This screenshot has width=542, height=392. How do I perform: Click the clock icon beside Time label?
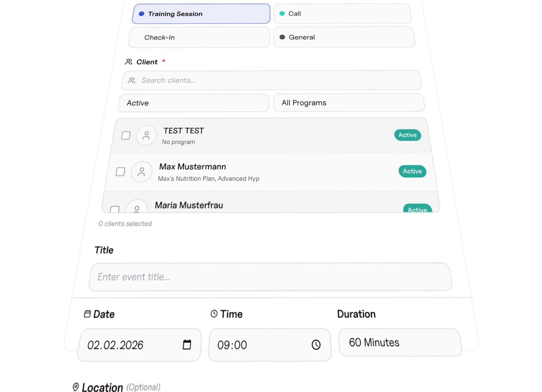point(214,314)
